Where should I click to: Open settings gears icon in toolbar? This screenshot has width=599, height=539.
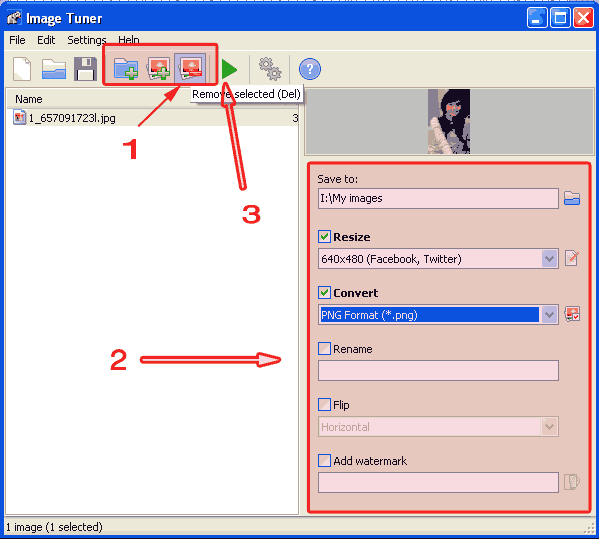coord(270,69)
